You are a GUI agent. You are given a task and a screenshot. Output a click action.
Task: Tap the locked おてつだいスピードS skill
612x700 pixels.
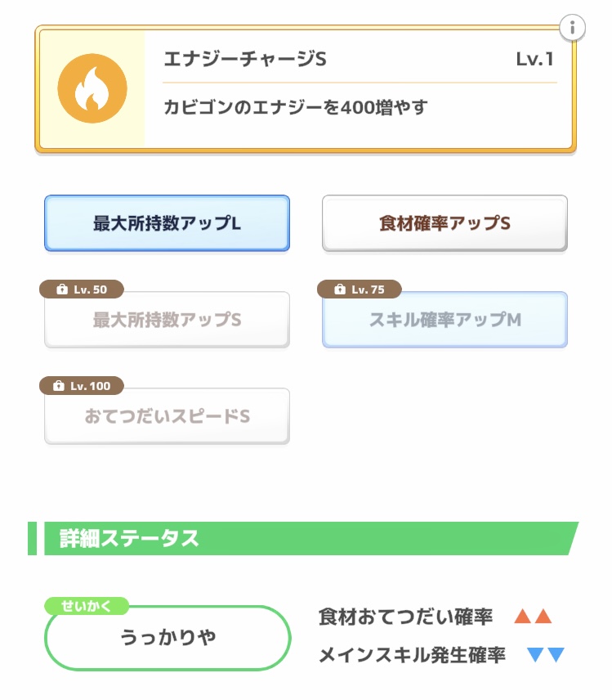click(167, 417)
